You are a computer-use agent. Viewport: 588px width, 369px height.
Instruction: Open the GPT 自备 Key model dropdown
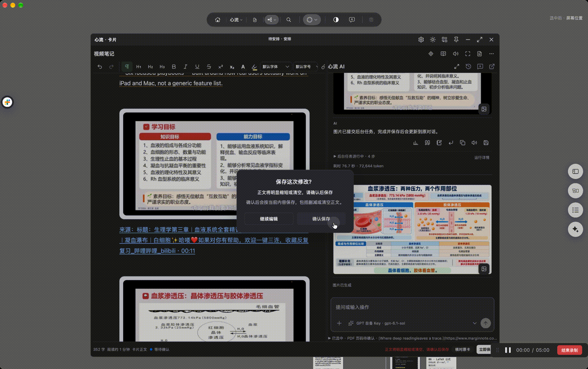tap(412, 323)
